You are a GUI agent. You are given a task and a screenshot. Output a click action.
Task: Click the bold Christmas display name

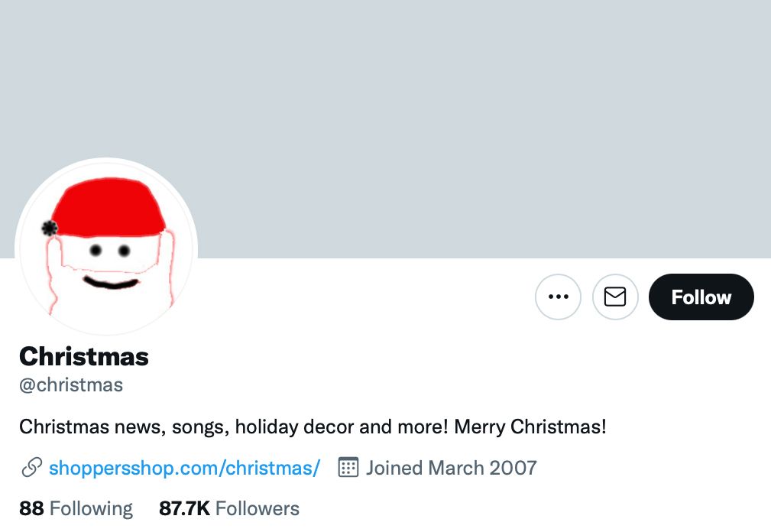pos(84,356)
